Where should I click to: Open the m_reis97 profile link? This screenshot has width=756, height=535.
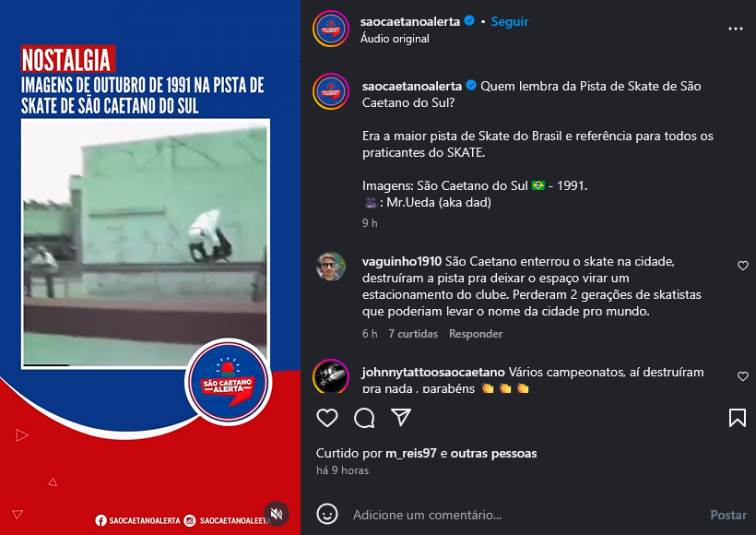tap(411, 454)
